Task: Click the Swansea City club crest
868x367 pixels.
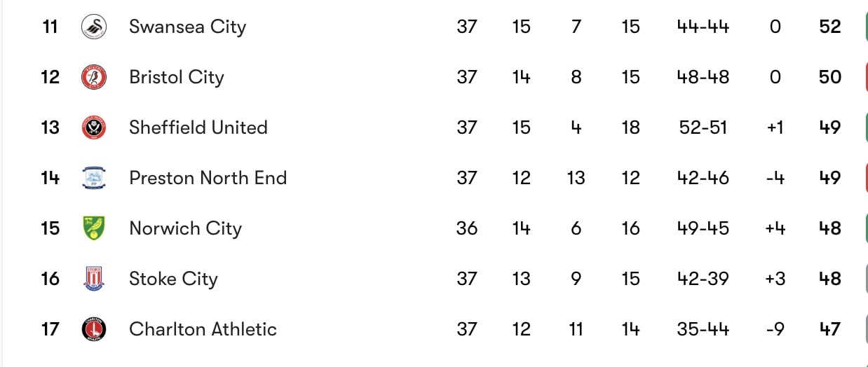Action: click(93, 27)
